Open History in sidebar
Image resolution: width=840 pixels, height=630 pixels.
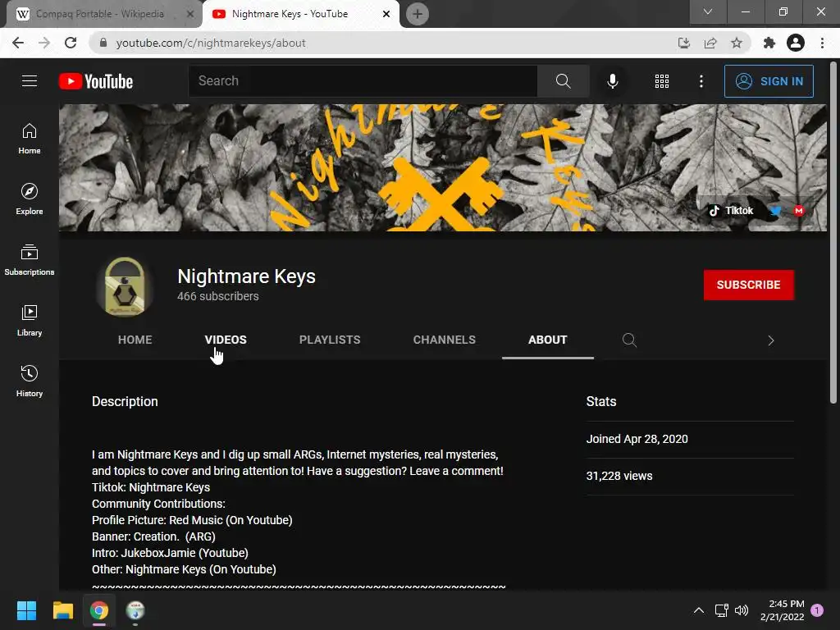[30, 381]
